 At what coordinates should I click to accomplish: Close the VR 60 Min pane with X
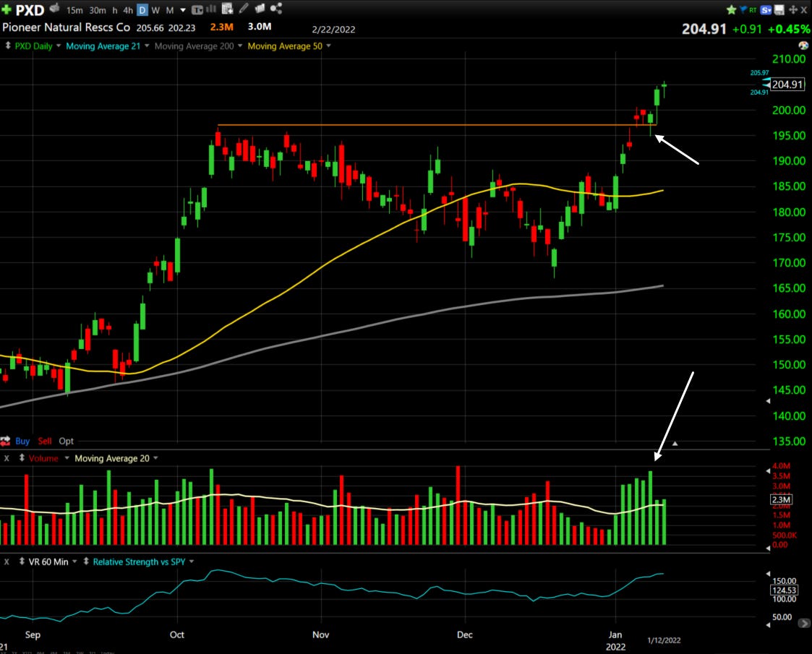(7, 562)
